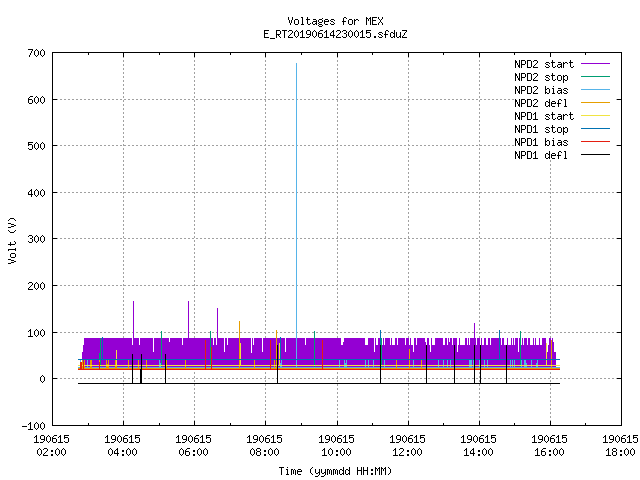Image resolution: width=640 pixels, height=480 pixels.
Task: Click the 06:00 x-axis time label
Action: tap(193, 452)
